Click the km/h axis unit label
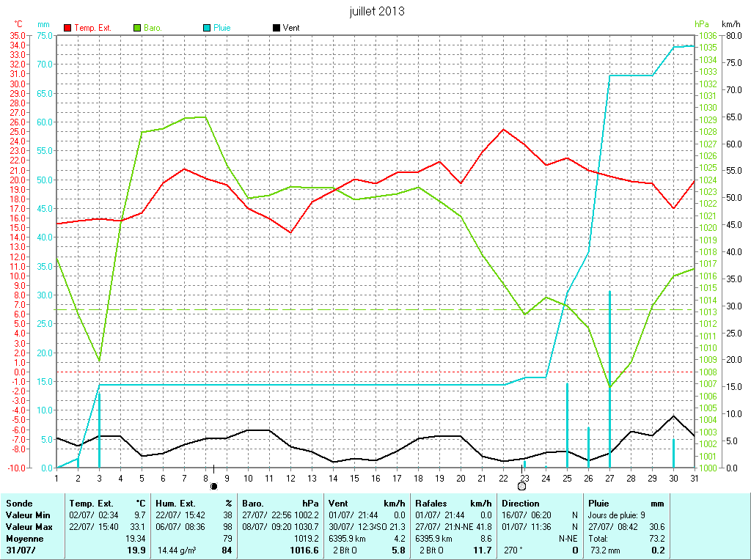The width and height of the screenshot is (751, 560). (x=731, y=24)
